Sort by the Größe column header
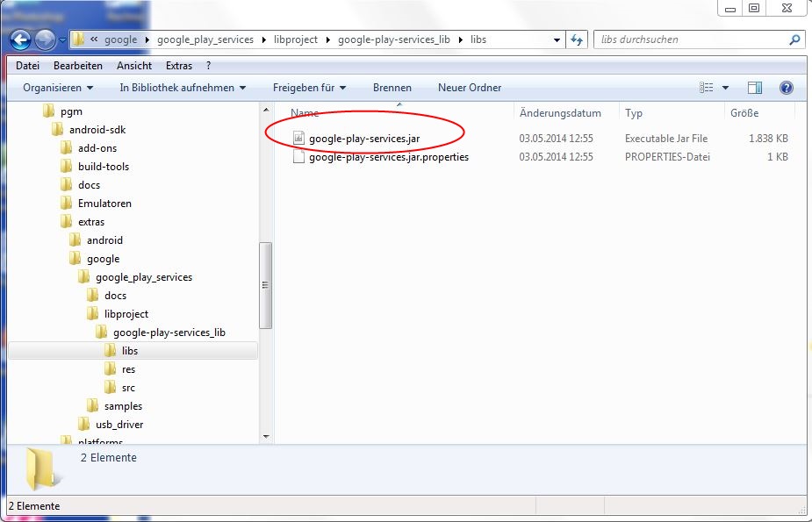 click(x=744, y=113)
